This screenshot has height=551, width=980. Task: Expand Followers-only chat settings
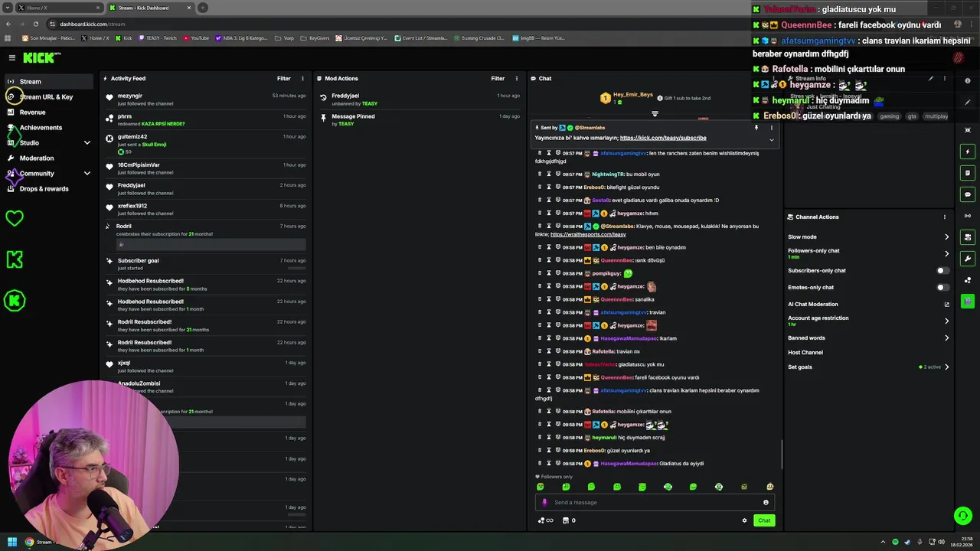point(946,253)
